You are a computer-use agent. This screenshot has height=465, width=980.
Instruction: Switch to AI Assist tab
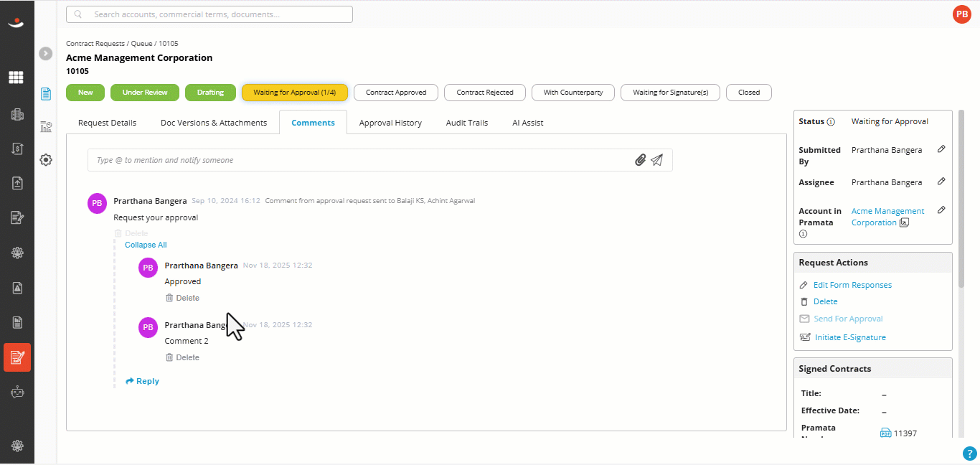[x=528, y=123]
